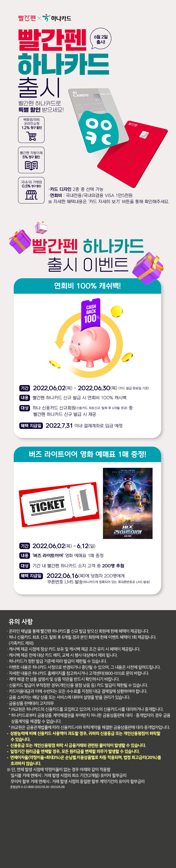Select the Buzz Lightyear movie poster
This screenshot has width=176, height=868.
click(128, 503)
